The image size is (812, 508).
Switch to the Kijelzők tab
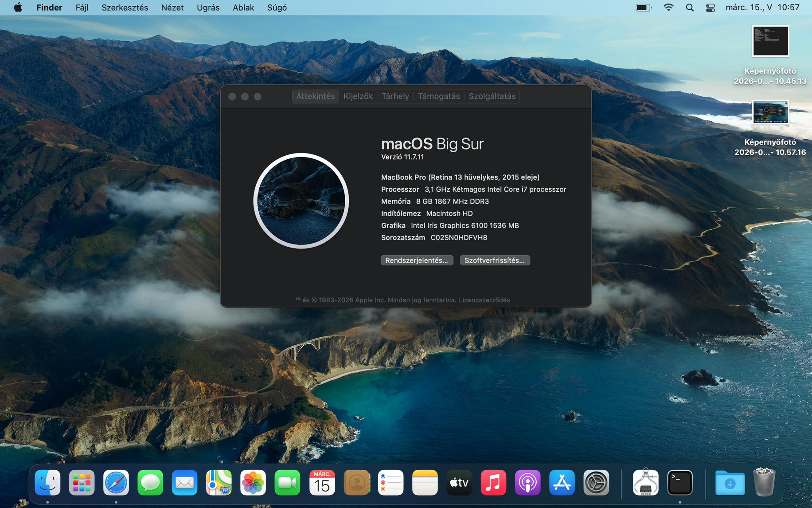(358, 96)
